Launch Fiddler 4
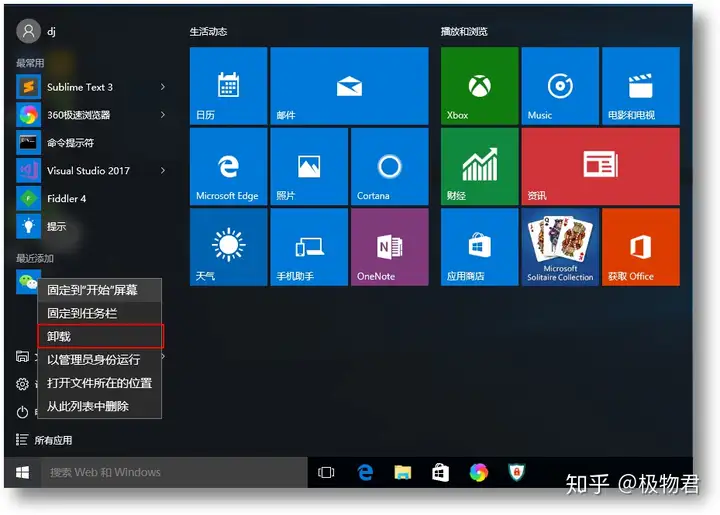 tap(92, 199)
